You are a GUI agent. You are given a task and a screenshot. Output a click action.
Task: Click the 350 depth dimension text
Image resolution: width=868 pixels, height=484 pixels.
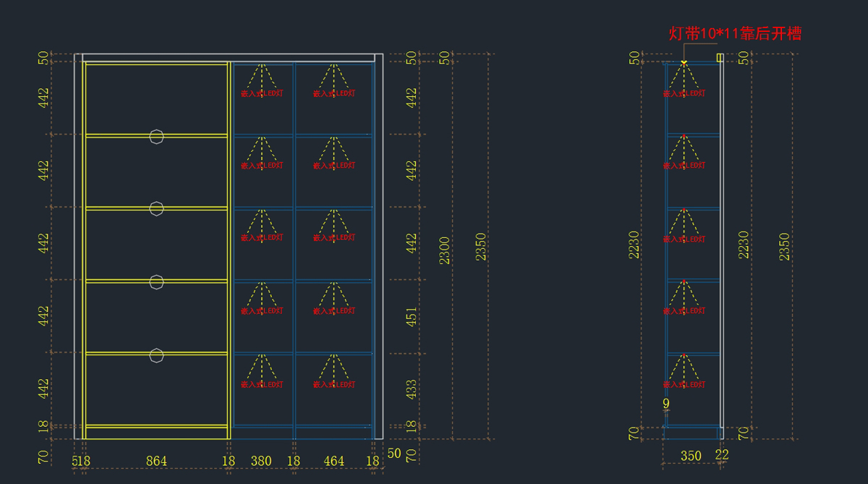click(x=691, y=456)
